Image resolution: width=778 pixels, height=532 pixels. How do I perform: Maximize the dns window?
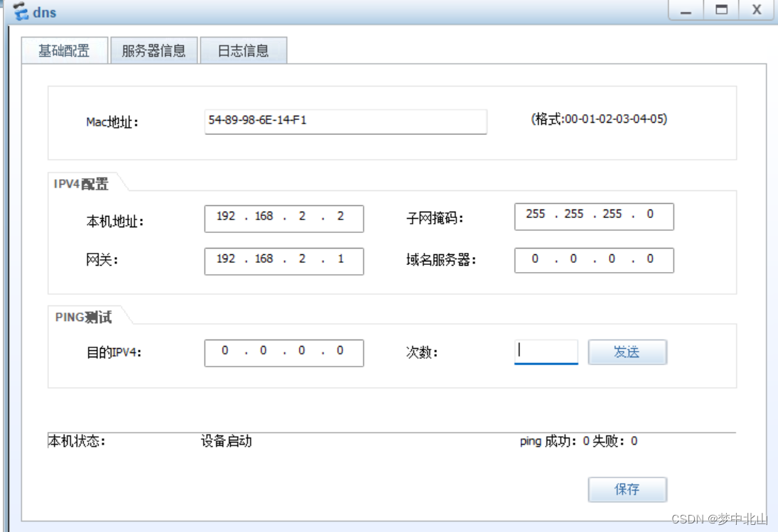click(x=721, y=10)
